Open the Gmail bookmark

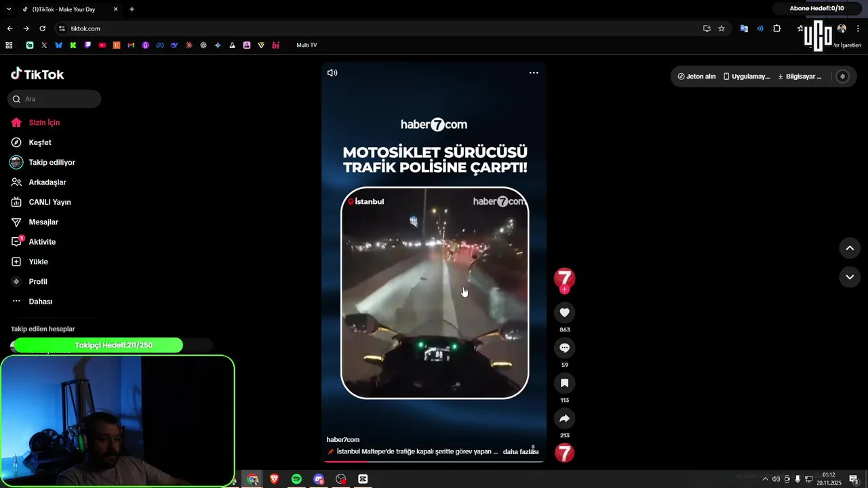(x=131, y=45)
